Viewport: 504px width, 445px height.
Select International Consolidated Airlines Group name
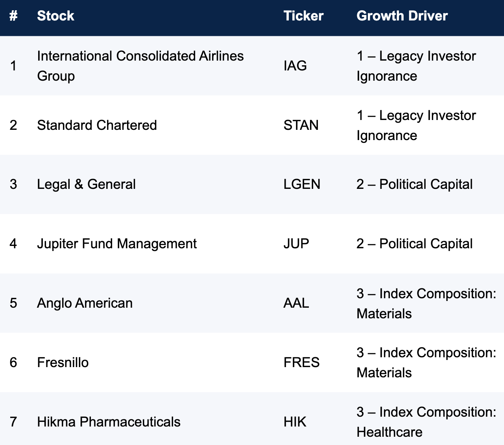140,66
